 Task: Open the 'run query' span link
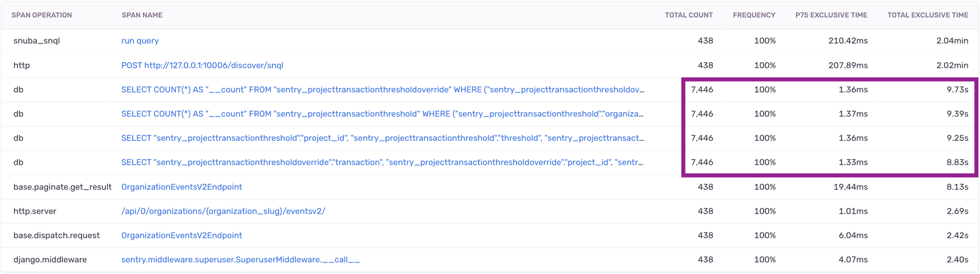pos(140,41)
